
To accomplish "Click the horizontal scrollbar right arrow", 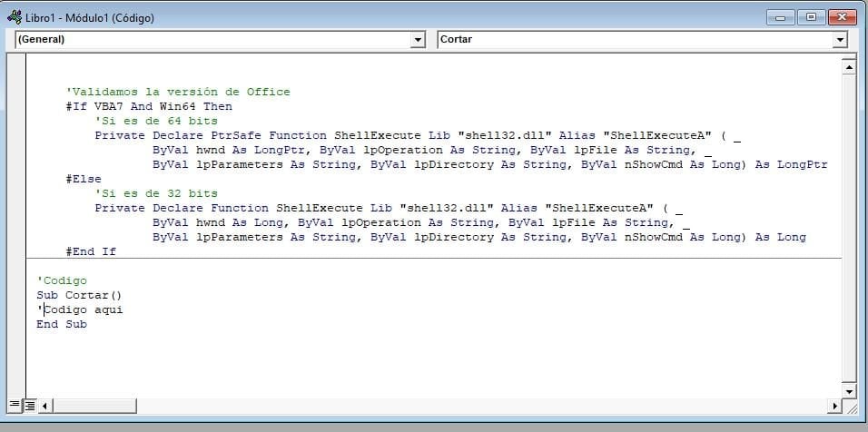I will (834, 405).
